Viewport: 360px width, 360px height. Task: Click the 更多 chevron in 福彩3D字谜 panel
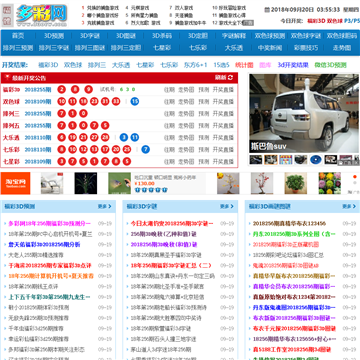(x=232, y=206)
